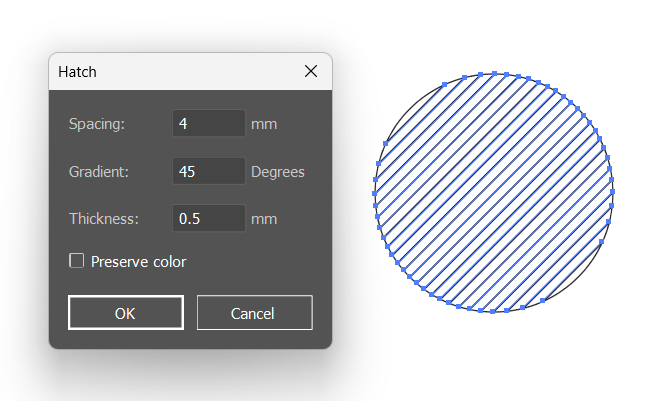Click the Gradient label
This screenshot has width=659, height=401.
99,171
